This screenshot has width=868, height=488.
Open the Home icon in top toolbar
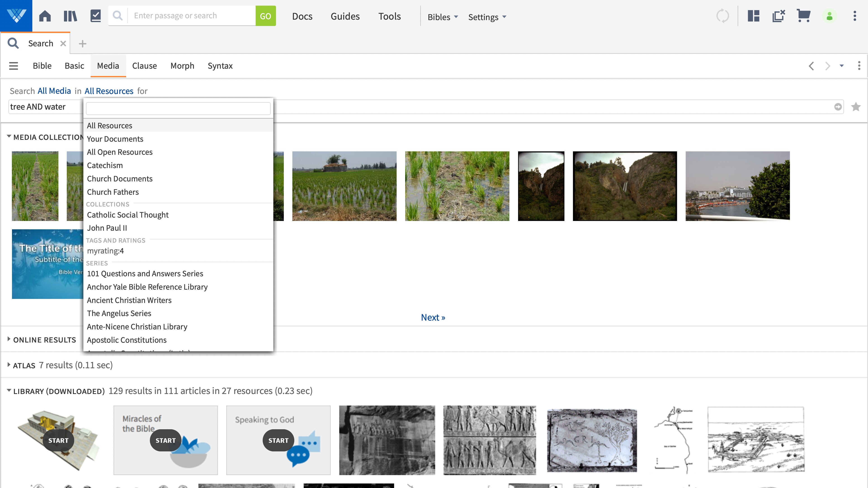tap(45, 16)
